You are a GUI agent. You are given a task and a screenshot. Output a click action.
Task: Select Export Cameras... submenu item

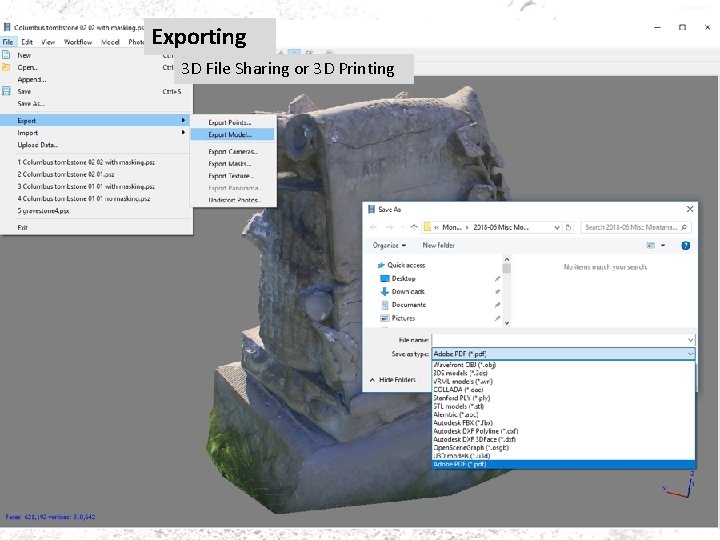[x=233, y=152]
